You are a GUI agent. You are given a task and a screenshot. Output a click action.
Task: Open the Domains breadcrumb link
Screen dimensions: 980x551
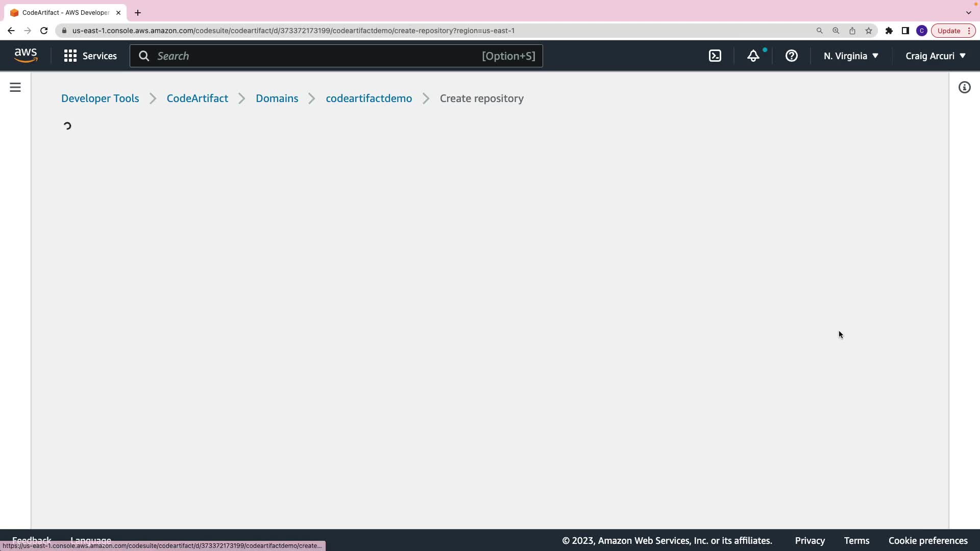[277, 98]
